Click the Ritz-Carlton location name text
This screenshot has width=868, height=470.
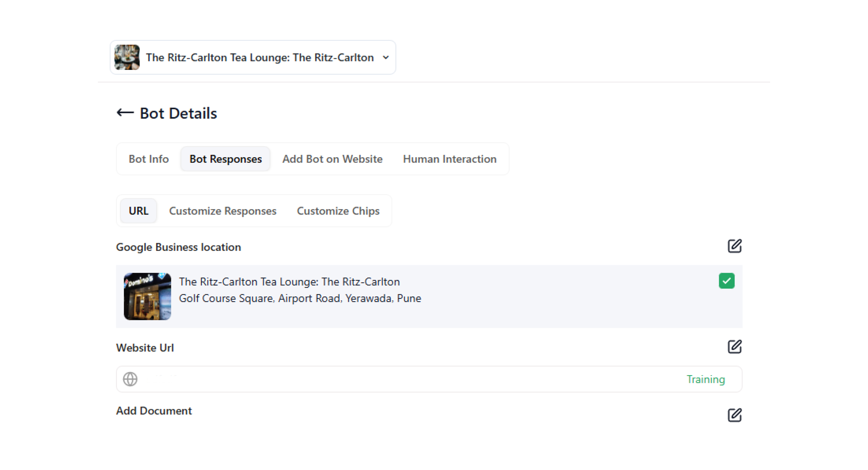tap(289, 282)
